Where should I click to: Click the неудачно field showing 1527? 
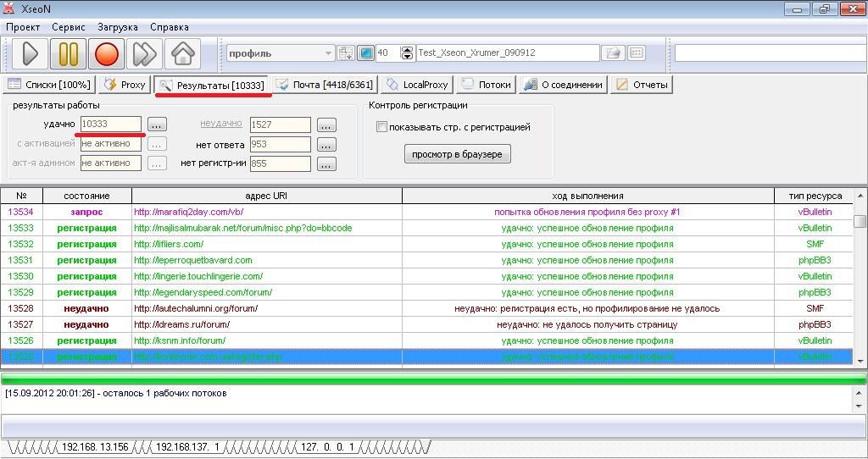click(x=280, y=124)
